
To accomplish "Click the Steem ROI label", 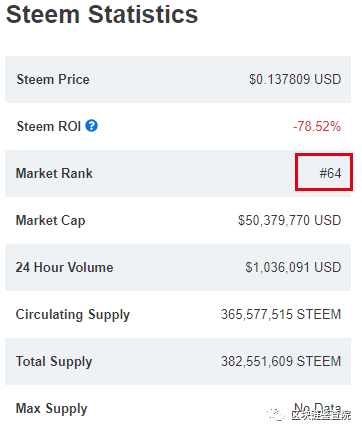I will tap(49, 126).
